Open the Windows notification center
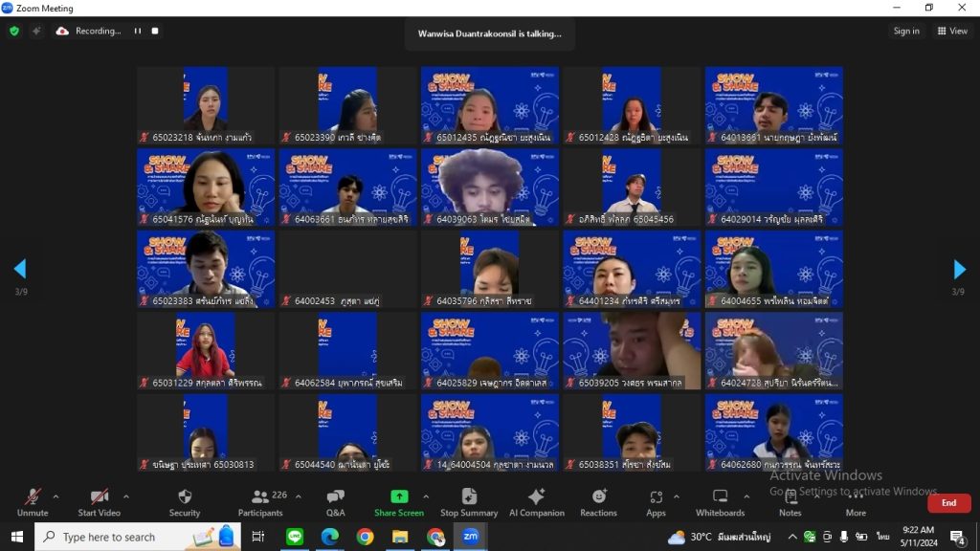Image resolution: width=980 pixels, height=551 pixels. pos(957,537)
